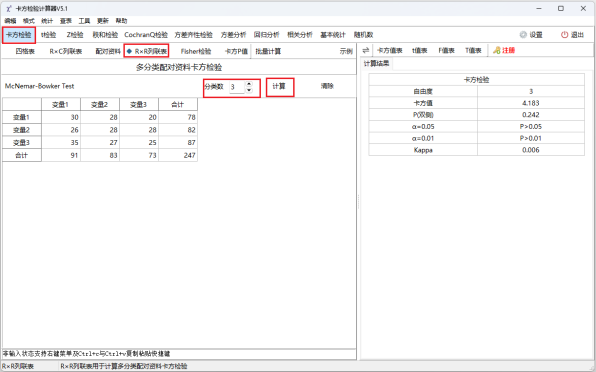Click the red power exit icon

(564, 35)
